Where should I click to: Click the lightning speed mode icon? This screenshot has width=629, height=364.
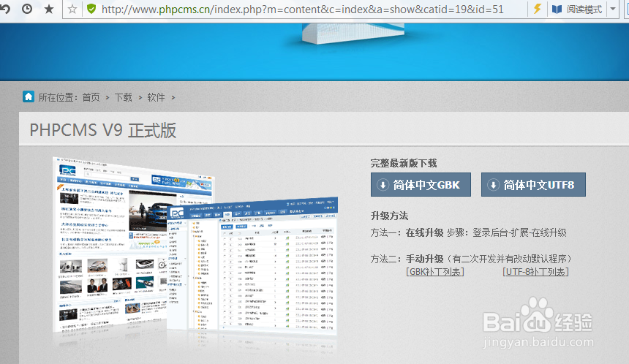pos(537,9)
